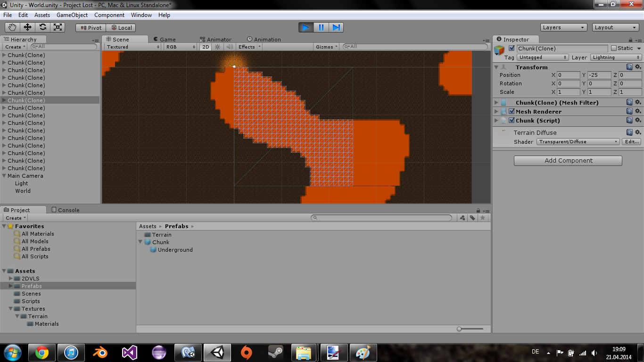
Task: Toggle Local/Global handle rotation
Action: (121, 28)
